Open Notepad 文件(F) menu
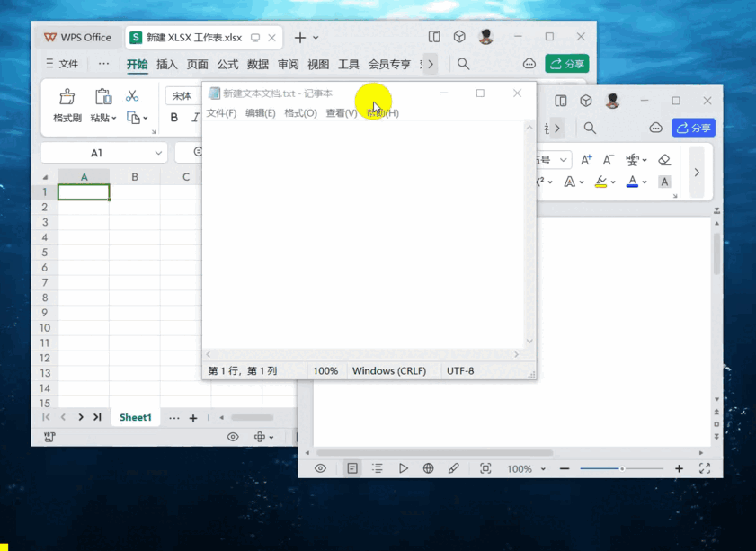Viewport: 756px width, 551px height. point(221,112)
